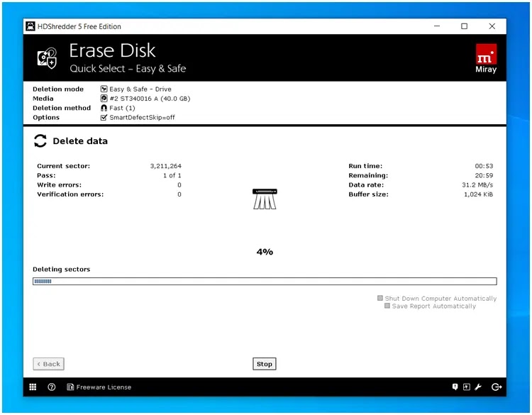The image size is (532, 415).
Task: Click the Options checkmark icon
Action: click(104, 118)
